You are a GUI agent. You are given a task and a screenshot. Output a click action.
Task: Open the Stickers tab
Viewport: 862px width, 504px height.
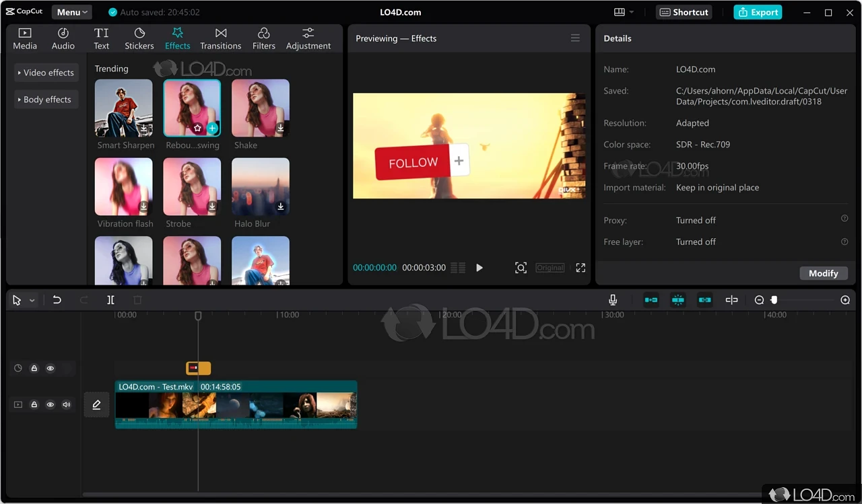[139, 39]
